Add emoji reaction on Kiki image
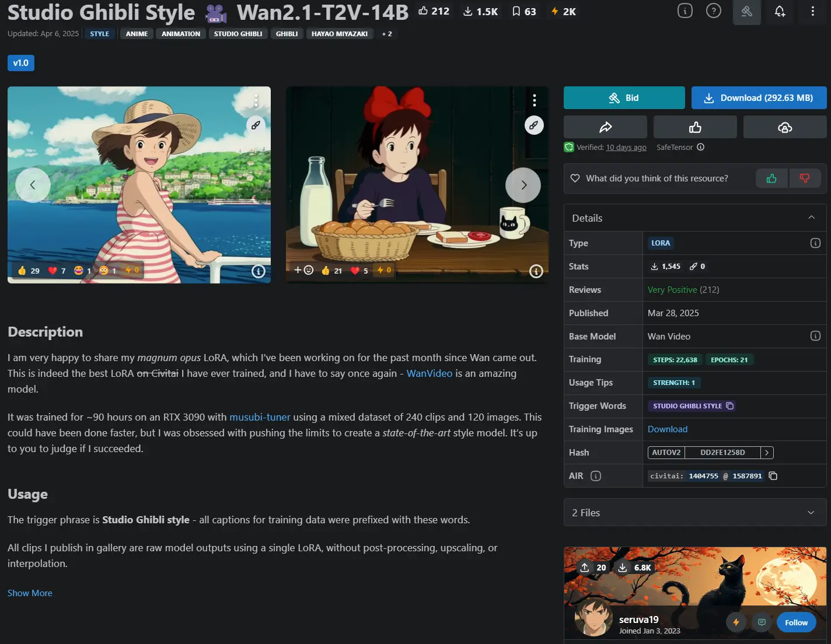831x644 pixels. 303,270
